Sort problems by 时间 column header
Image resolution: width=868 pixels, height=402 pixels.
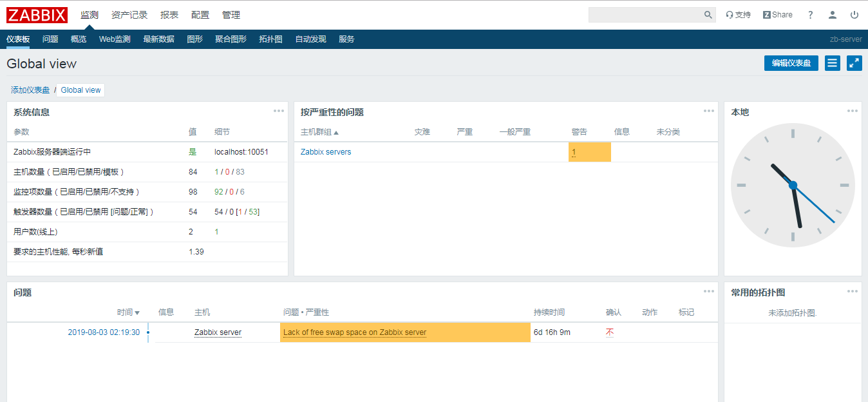click(128, 312)
